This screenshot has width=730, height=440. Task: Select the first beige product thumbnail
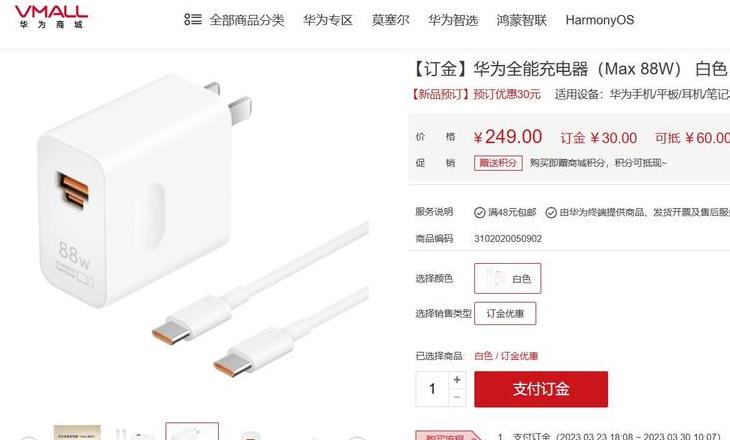(77, 432)
